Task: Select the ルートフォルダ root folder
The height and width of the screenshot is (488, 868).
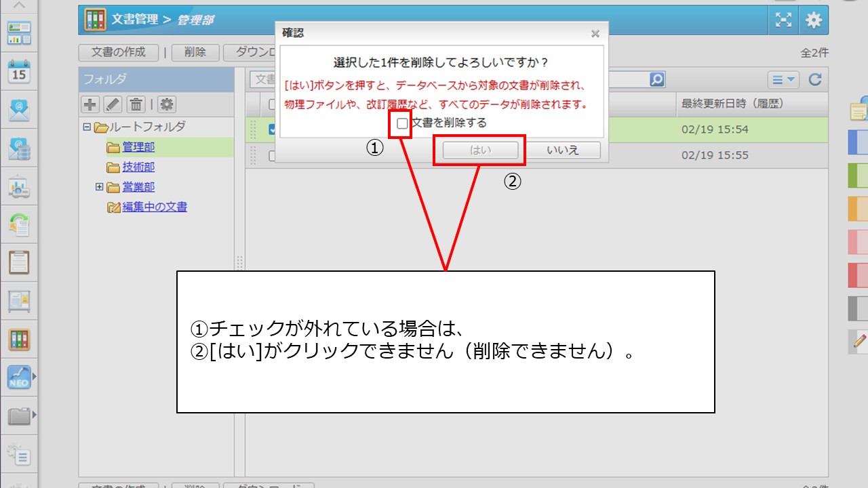Action: click(147, 127)
